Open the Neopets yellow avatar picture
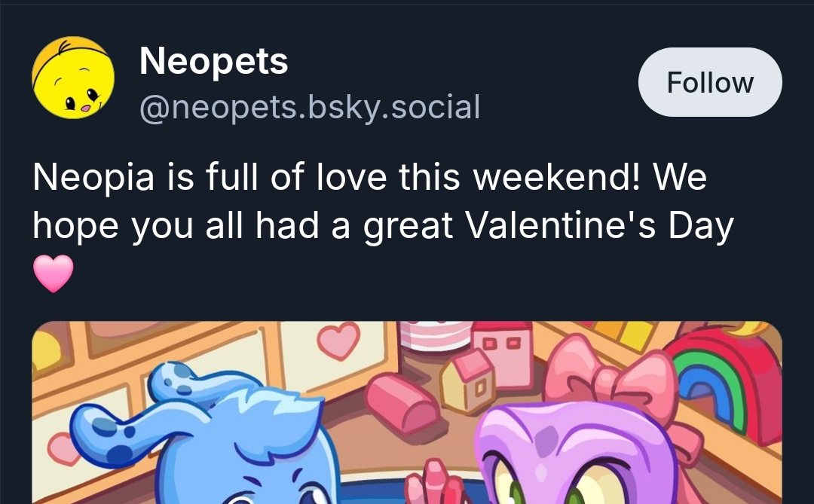Image resolution: width=814 pixels, height=504 pixels. coord(73,78)
